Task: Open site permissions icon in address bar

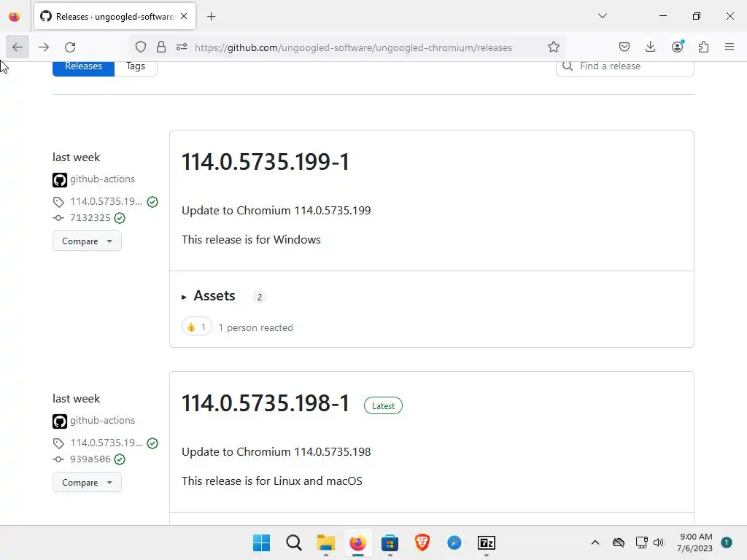Action: pos(182,47)
